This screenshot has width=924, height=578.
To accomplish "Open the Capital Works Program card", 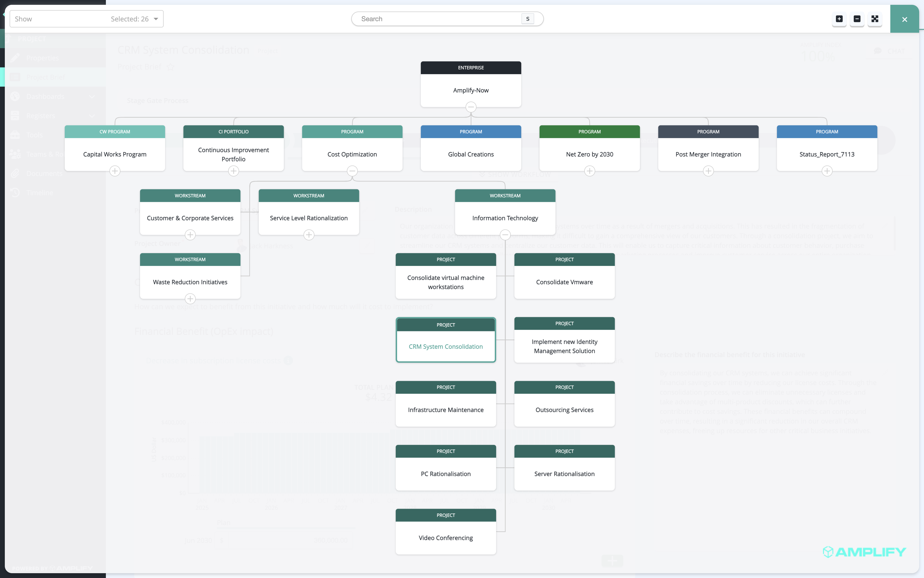I will (x=115, y=148).
